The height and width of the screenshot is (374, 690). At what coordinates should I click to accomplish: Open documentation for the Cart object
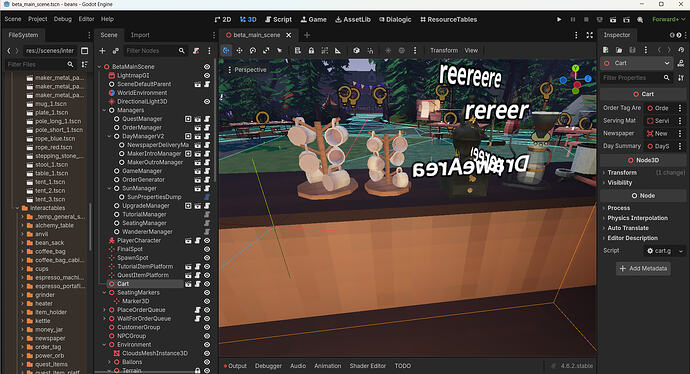click(681, 63)
